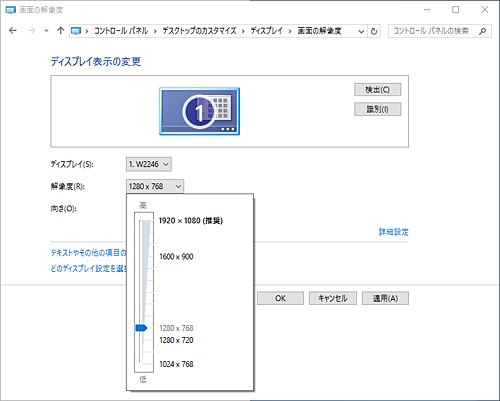
Task: Select the 1600 x 900 resolution
Action: pyautogui.click(x=176, y=257)
